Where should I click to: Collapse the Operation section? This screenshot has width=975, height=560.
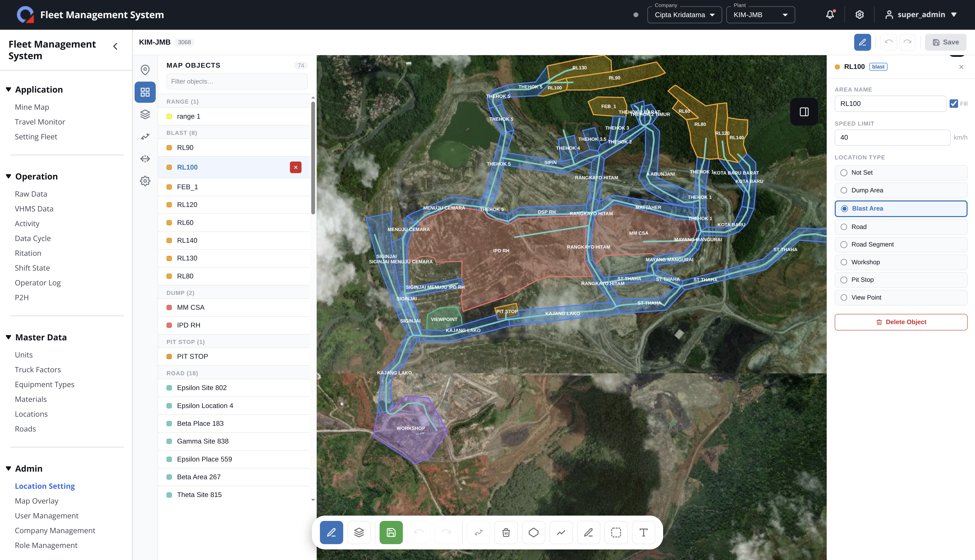pos(8,177)
